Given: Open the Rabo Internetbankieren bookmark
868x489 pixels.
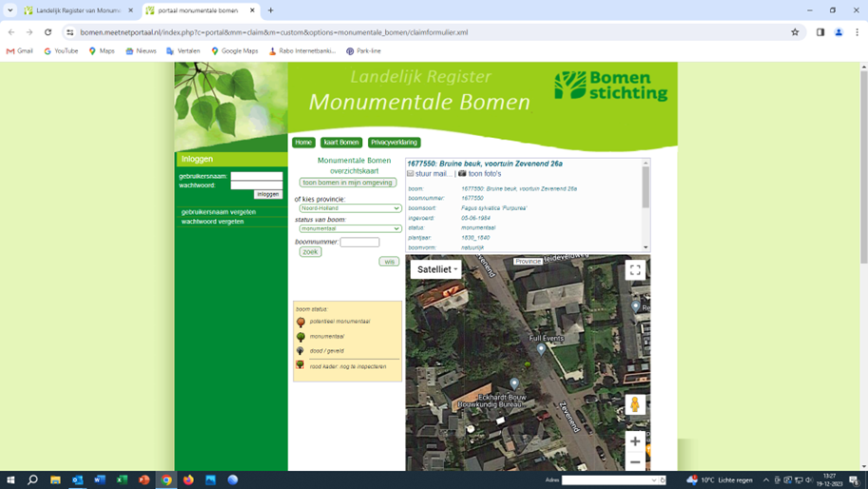Looking at the screenshot, I should tap(302, 51).
